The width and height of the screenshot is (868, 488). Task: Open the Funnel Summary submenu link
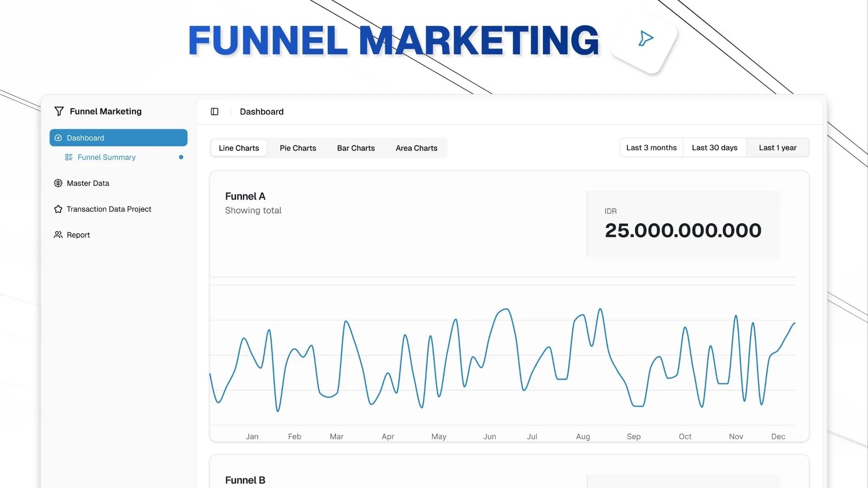tap(107, 157)
